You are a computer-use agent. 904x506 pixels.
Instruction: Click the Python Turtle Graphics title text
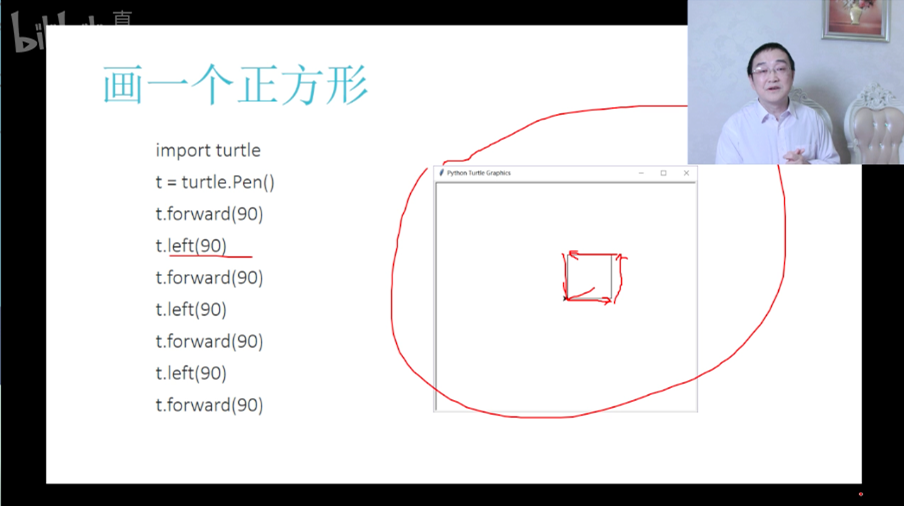tap(479, 173)
